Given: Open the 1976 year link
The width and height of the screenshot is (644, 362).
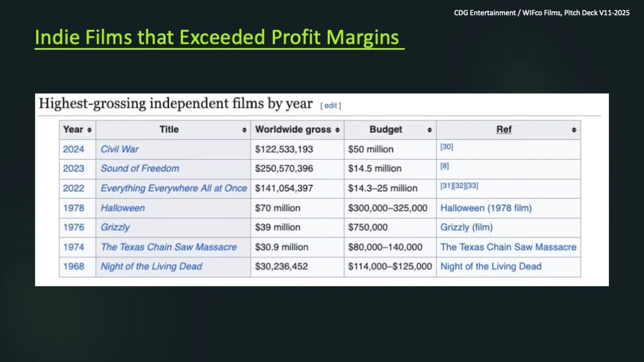Looking at the screenshot, I should 73,227.
